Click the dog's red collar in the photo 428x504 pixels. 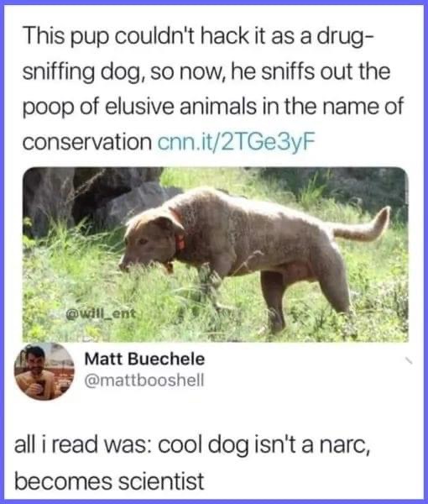pyautogui.click(x=179, y=238)
